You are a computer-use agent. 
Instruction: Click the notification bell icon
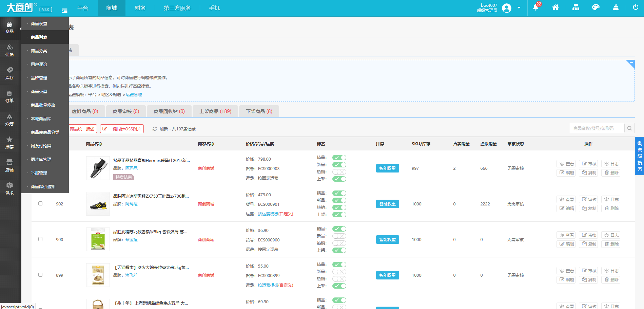(x=535, y=7)
